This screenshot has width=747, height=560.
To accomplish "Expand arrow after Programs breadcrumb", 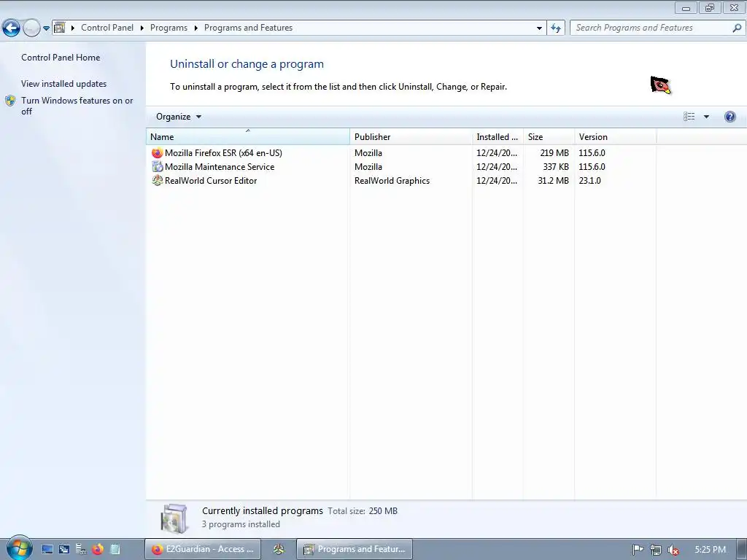I will pyautogui.click(x=196, y=28).
